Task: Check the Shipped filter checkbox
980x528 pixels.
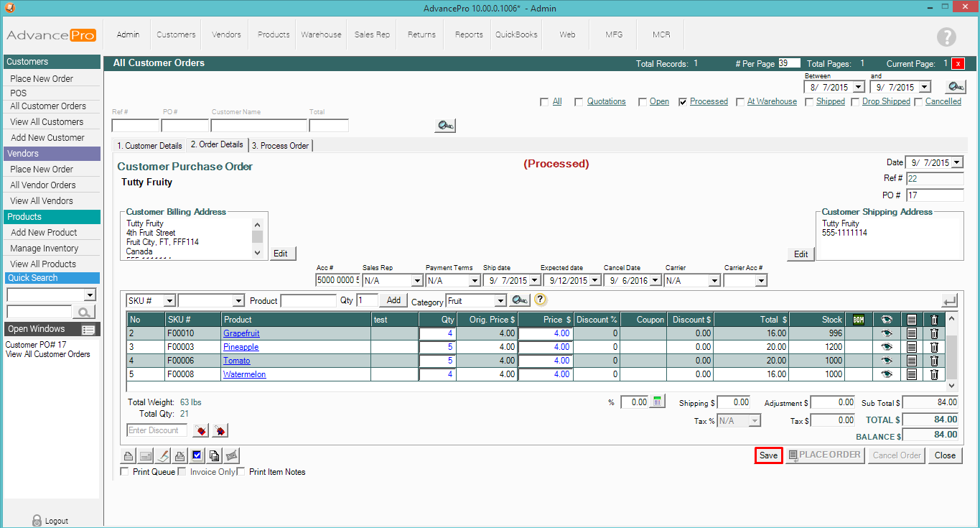Action: click(809, 102)
